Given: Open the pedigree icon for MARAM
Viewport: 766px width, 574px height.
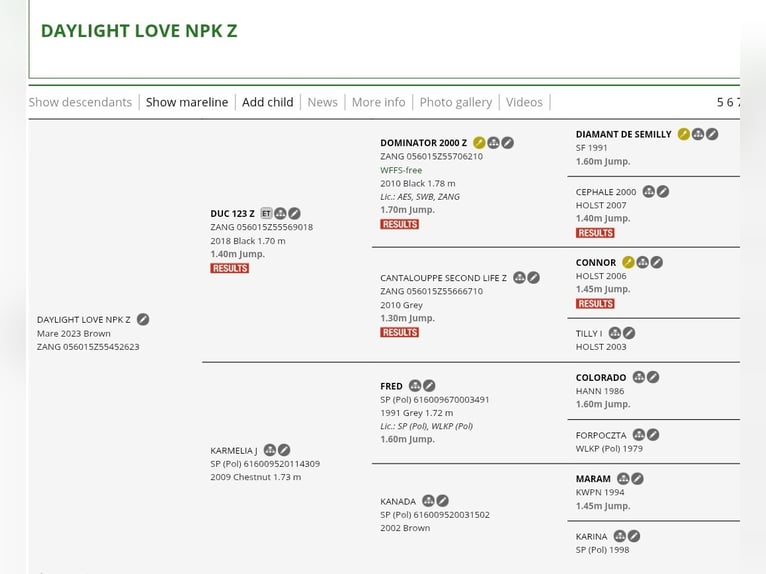Looking at the screenshot, I should click(x=623, y=479).
